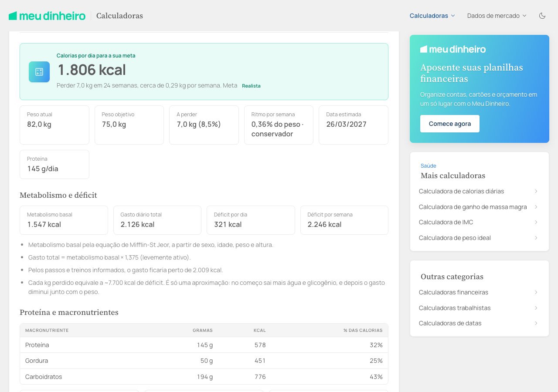Click the Déficit por dia 321 kcal card
558x392 pixels.
tap(251, 220)
